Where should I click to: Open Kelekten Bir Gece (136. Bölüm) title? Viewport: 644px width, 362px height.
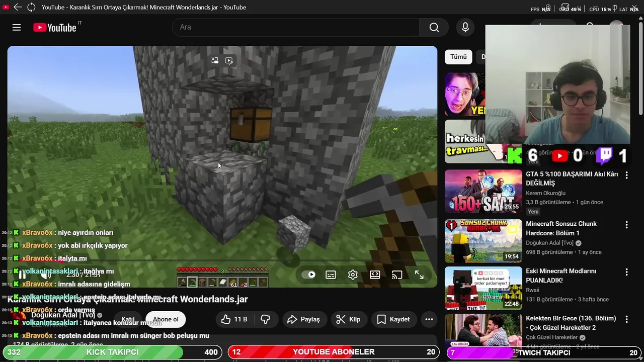tap(571, 323)
